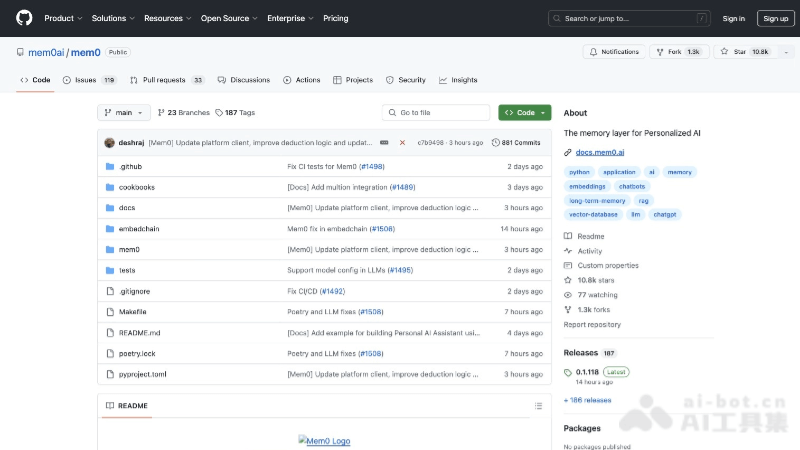Click the cookbooks folder icon
Image resolution: width=800 pixels, height=450 pixels.
click(x=110, y=187)
